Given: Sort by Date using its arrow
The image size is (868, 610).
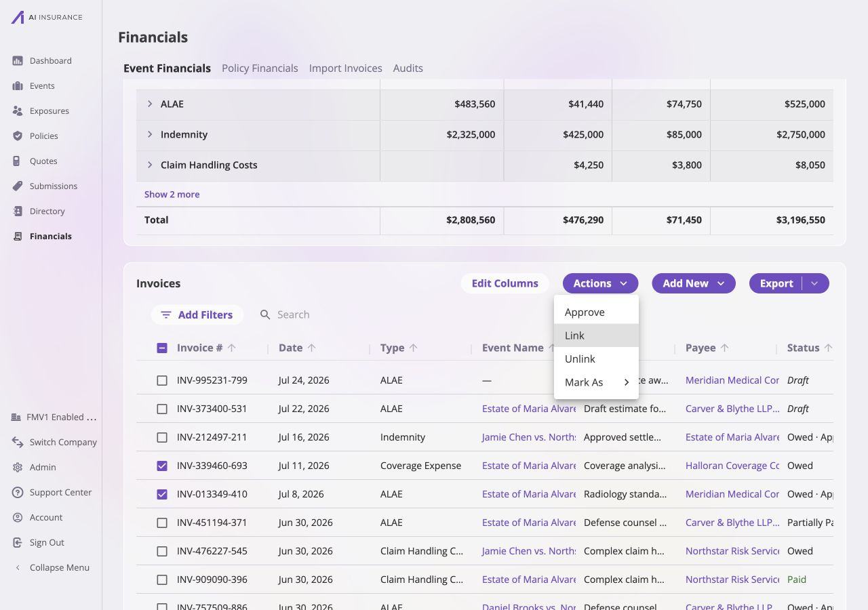Looking at the screenshot, I should pos(312,348).
